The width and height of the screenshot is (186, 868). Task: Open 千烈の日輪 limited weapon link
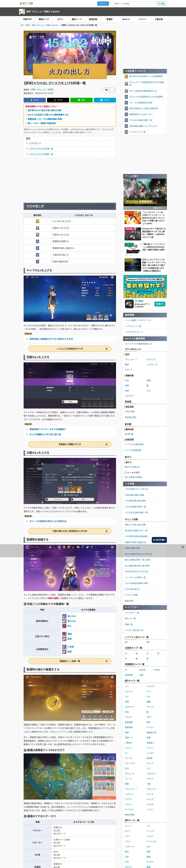(130, 411)
